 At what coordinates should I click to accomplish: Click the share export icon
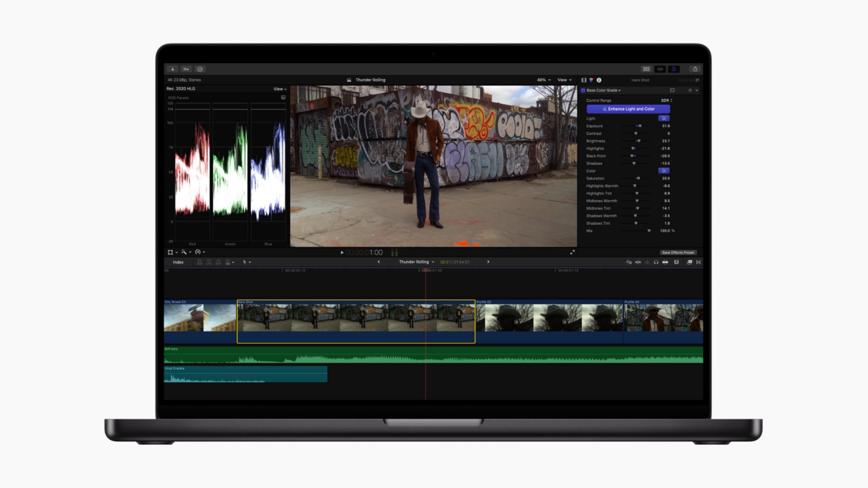click(695, 69)
